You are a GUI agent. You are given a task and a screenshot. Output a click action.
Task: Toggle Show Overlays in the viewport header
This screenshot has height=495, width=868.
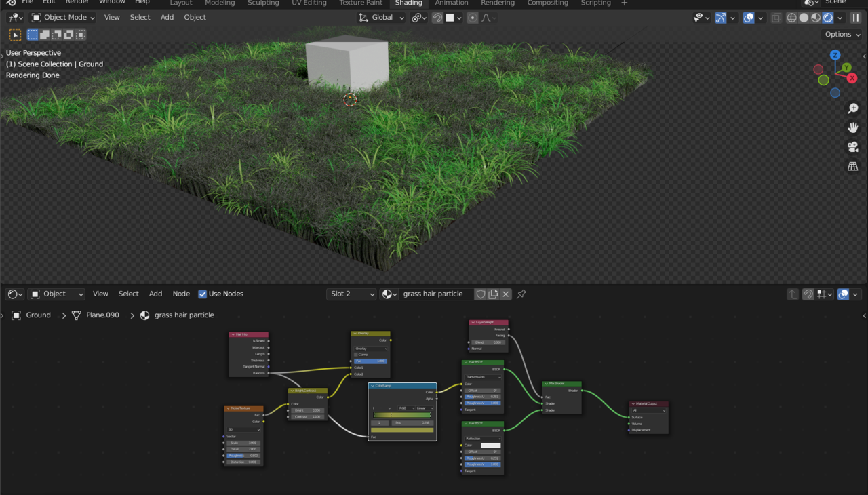tap(747, 18)
